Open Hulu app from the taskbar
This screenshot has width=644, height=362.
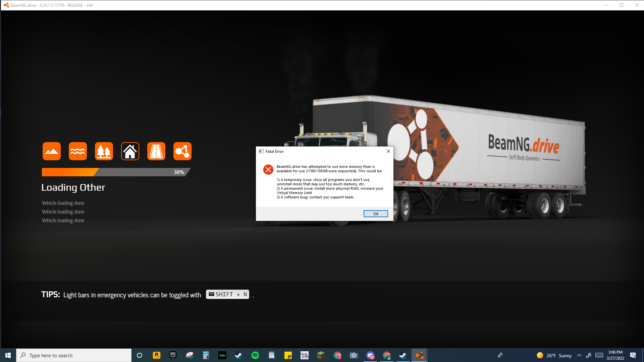(222, 355)
